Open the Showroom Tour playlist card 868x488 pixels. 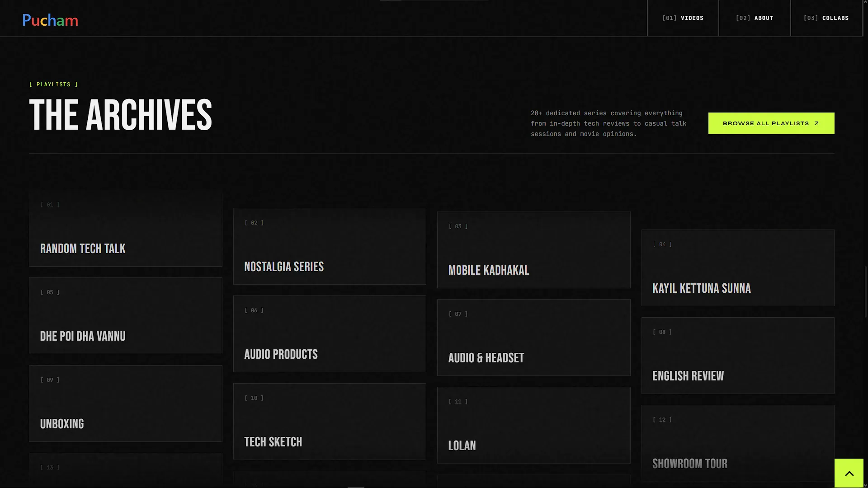click(x=738, y=443)
